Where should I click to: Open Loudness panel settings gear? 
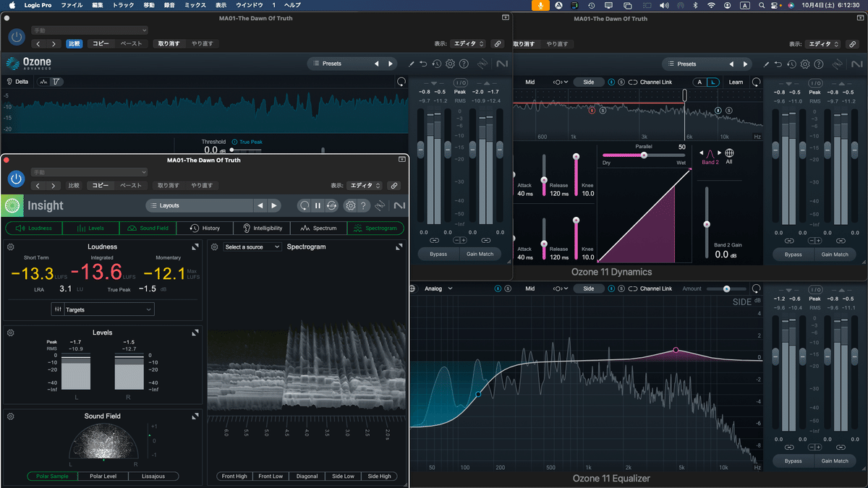coord(11,247)
